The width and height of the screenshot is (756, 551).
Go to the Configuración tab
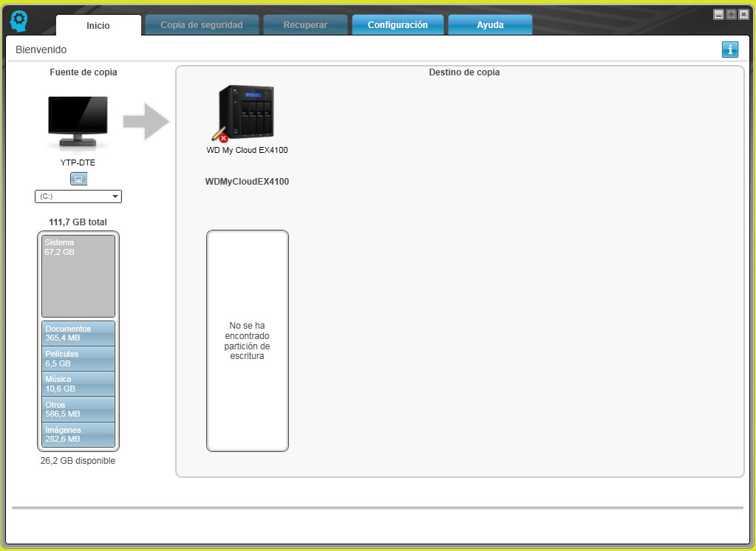398,24
